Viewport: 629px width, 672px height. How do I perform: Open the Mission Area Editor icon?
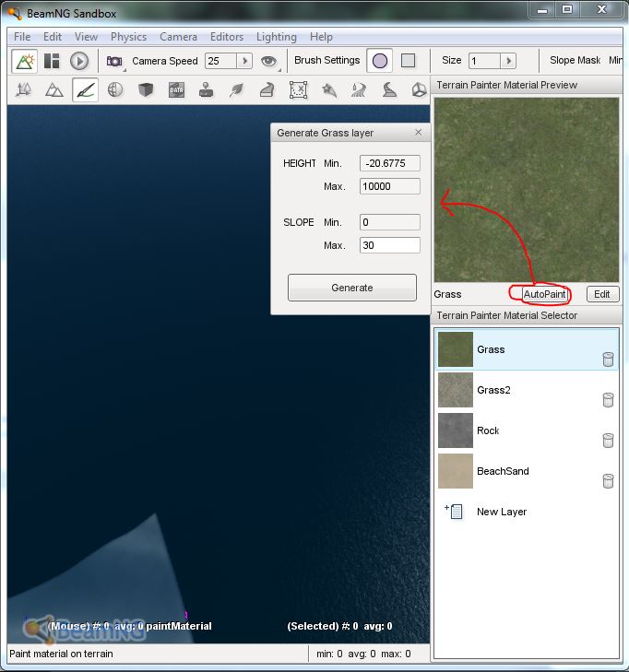pos(299,90)
